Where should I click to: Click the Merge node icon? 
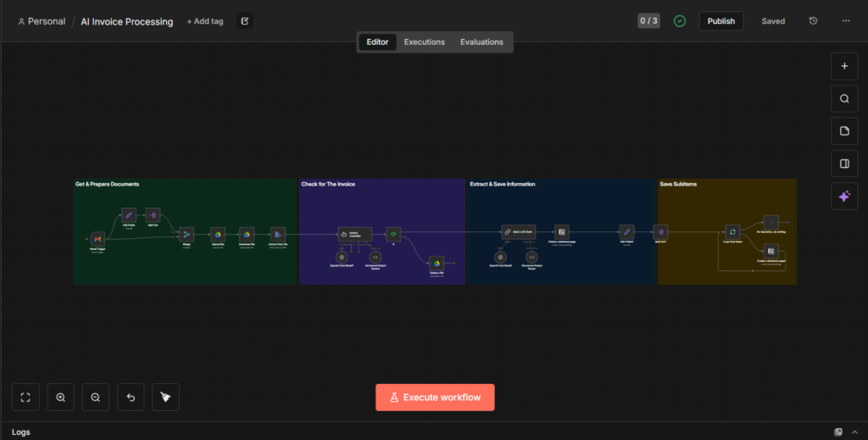pyautogui.click(x=186, y=234)
